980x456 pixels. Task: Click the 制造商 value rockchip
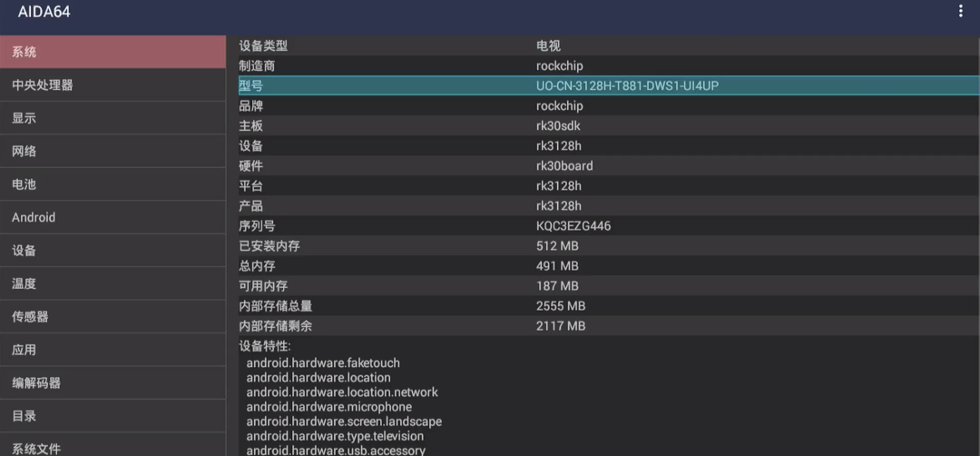559,65
